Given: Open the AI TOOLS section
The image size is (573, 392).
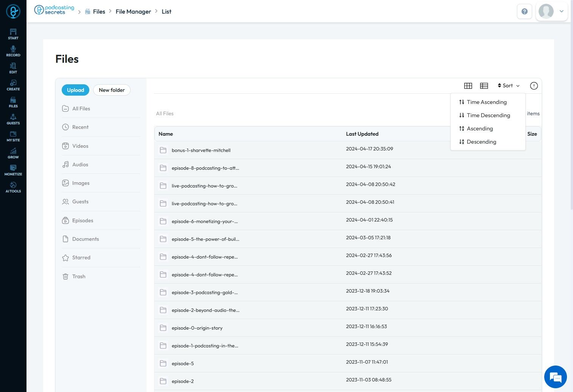Looking at the screenshot, I should (13, 187).
